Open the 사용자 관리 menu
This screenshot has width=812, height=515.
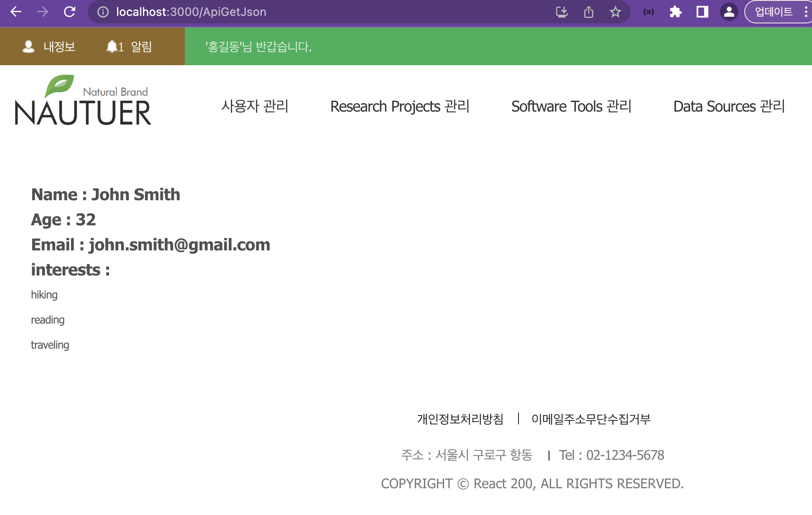(x=255, y=106)
